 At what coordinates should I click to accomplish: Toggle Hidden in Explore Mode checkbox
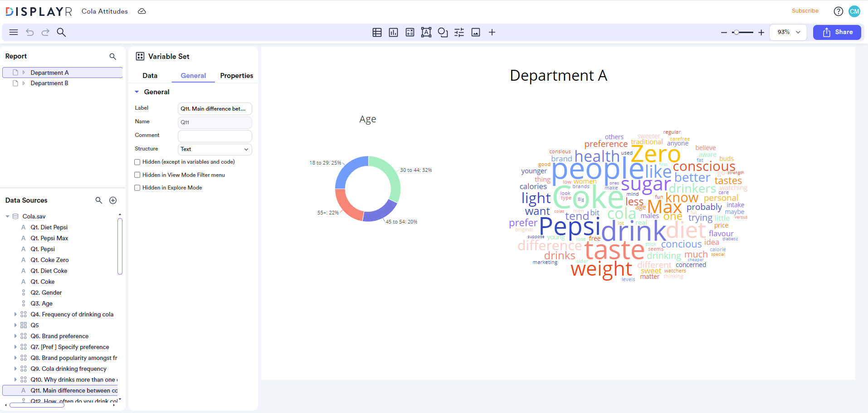coord(137,188)
